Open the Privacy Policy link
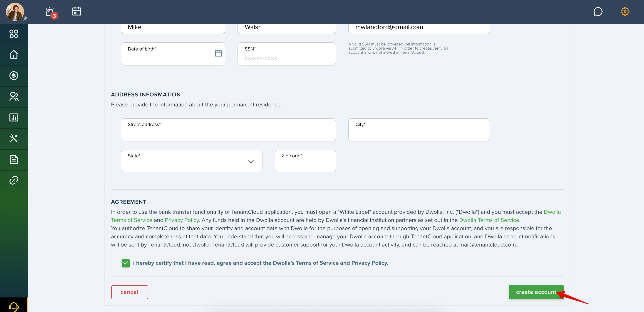644x312 pixels. (x=182, y=220)
